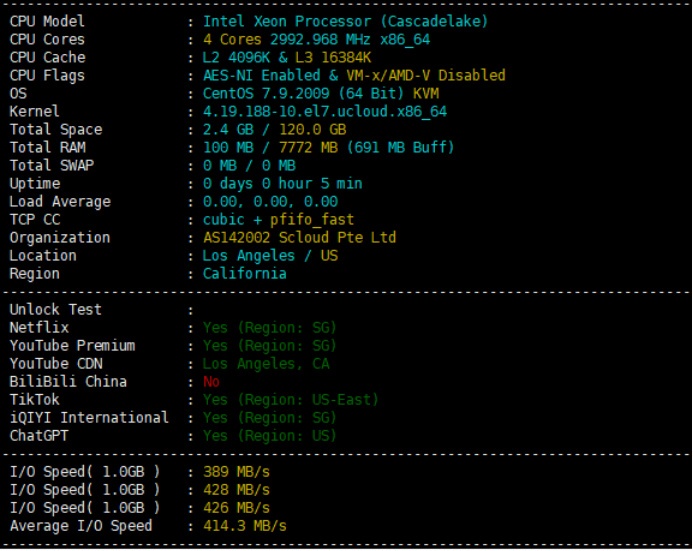Click the red No result for BiliBili China
The width and height of the screenshot is (693, 551).
click(x=211, y=382)
